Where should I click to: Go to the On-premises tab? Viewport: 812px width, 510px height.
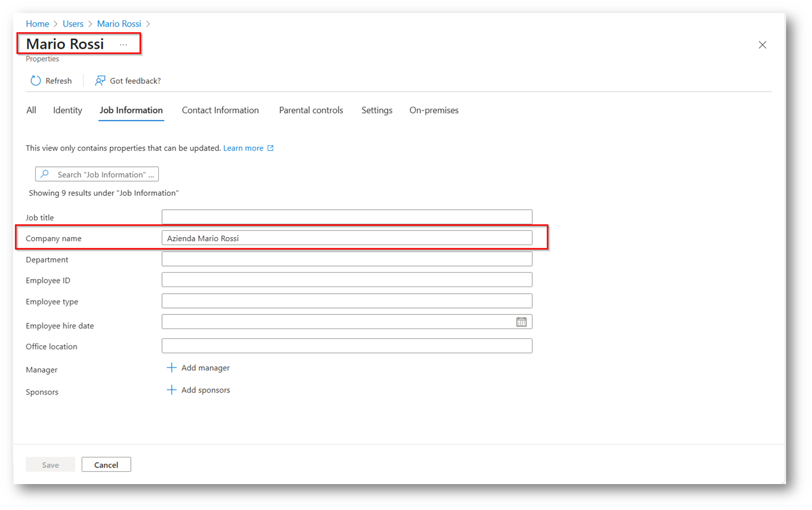pyautogui.click(x=434, y=111)
